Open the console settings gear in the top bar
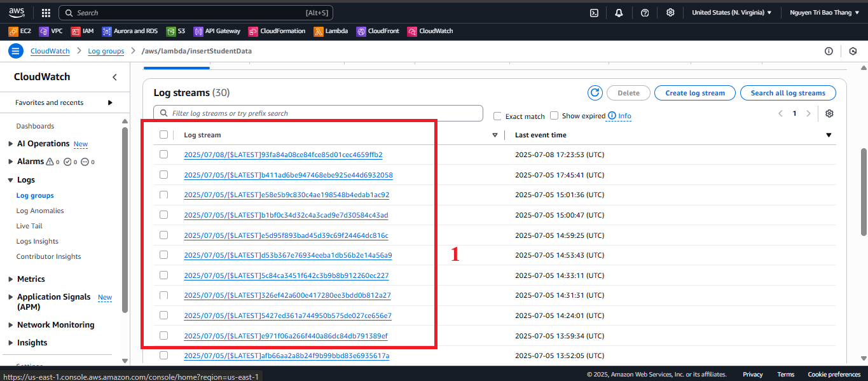The height and width of the screenshot is (381, 868). point(670,13)
